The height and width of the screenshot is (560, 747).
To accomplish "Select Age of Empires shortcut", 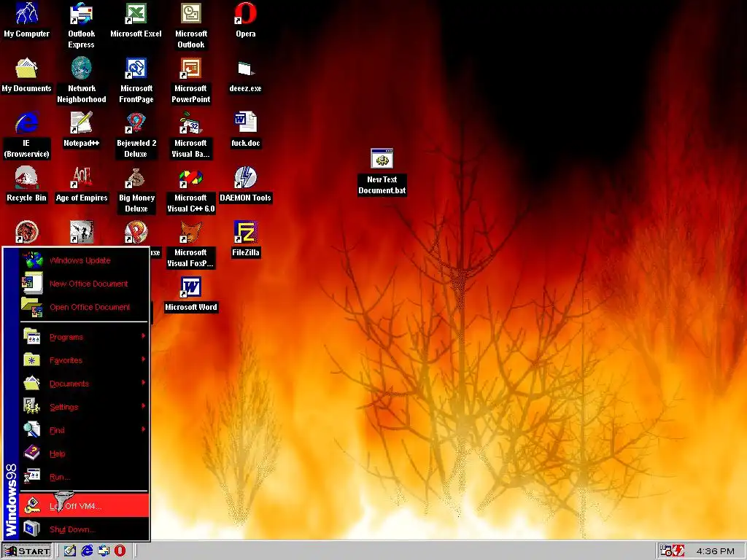I will click(x=82, y=184).
